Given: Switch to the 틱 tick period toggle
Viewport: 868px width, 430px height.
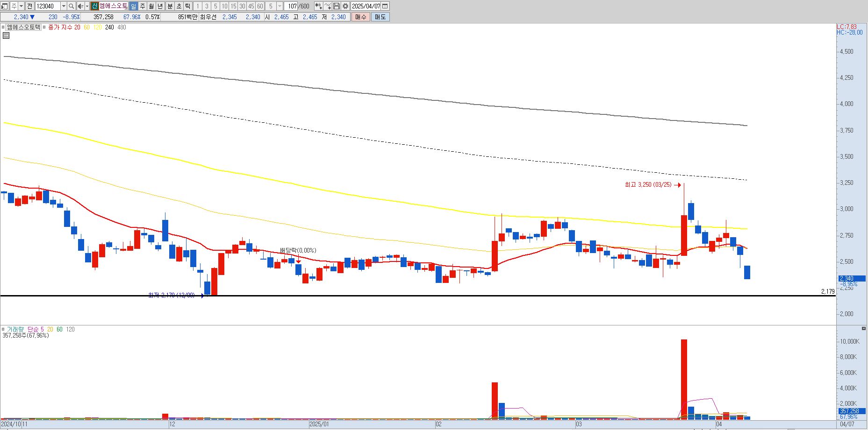Looking at the screenshot, I should pyautogui.click(x=187, y=6).
